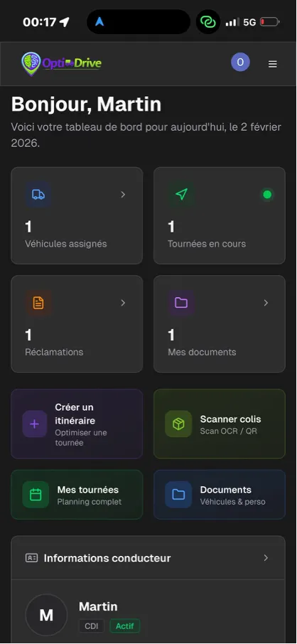
Task: Click the blue folder Documents icon
Action: coord(178,495)
